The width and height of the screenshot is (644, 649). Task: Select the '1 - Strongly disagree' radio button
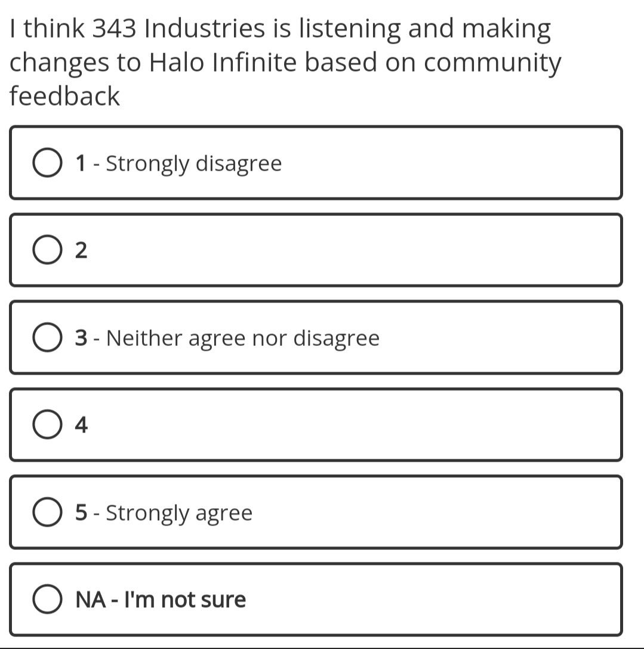(47, 163)
